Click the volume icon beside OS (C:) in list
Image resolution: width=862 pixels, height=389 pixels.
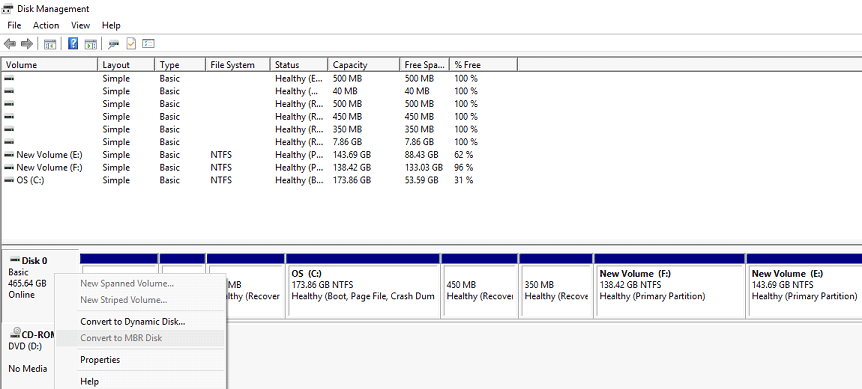click(x=9, y=180)
